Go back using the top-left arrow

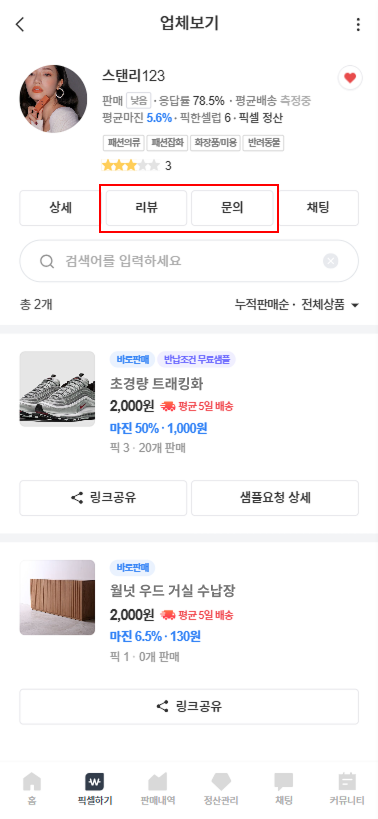point(20,24)
